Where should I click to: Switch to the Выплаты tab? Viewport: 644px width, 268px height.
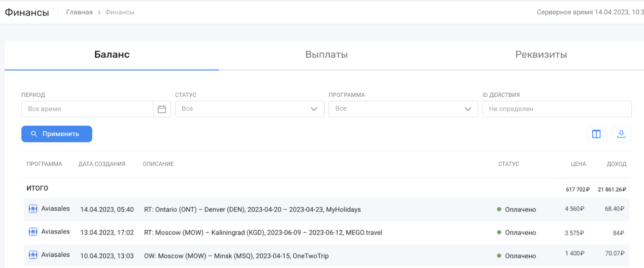pyautogui.click(x=326, y=55)
